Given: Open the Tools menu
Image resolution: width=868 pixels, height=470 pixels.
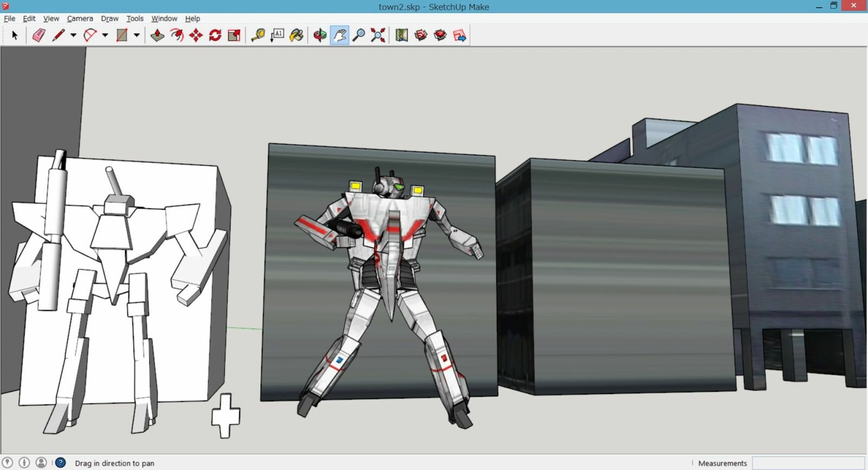Looking at the screenshot, I should coord(135,18).
